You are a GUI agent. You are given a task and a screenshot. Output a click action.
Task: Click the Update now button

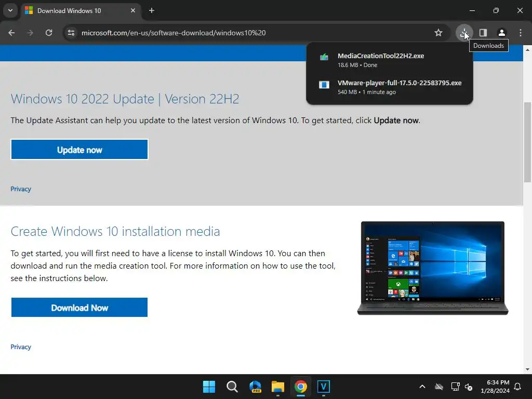(x=79, y=150)
